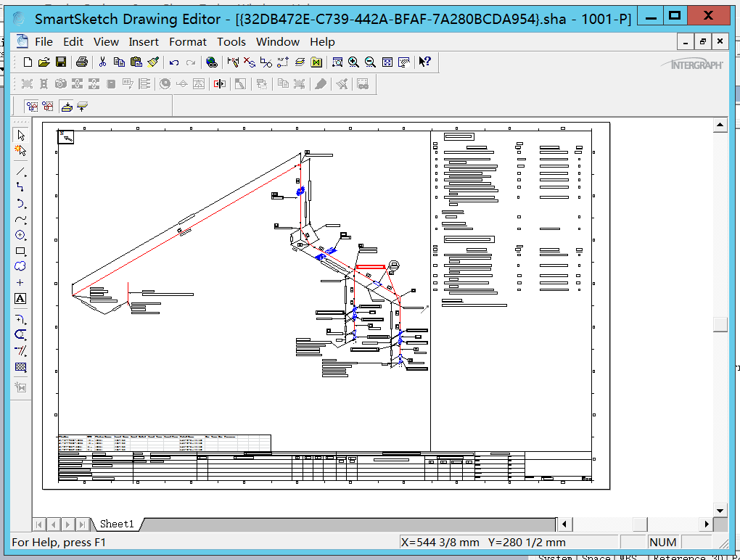
Task: Click the horizontal scrollbar right arrow
Action: coord(707,524)
